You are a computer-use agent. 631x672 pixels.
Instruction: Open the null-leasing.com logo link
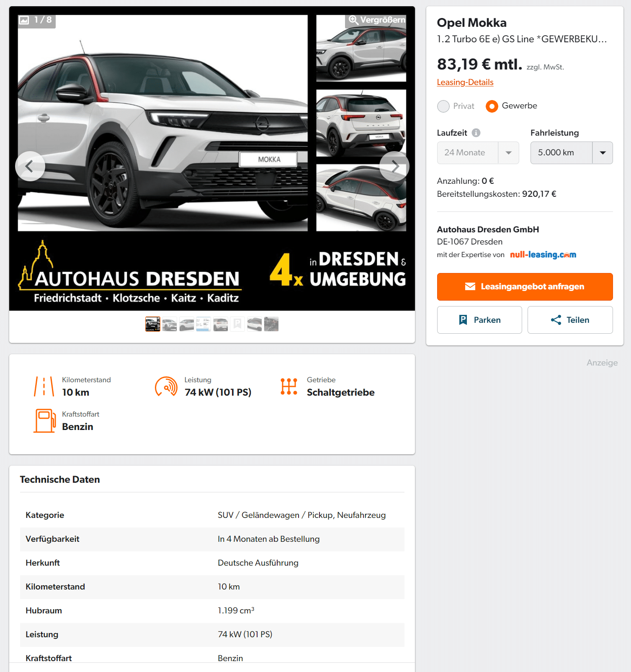click(x=543, y=255)
